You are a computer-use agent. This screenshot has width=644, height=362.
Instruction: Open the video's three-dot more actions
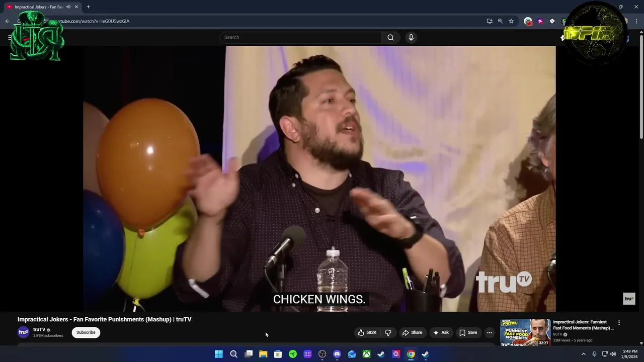(x=490, y=332)
